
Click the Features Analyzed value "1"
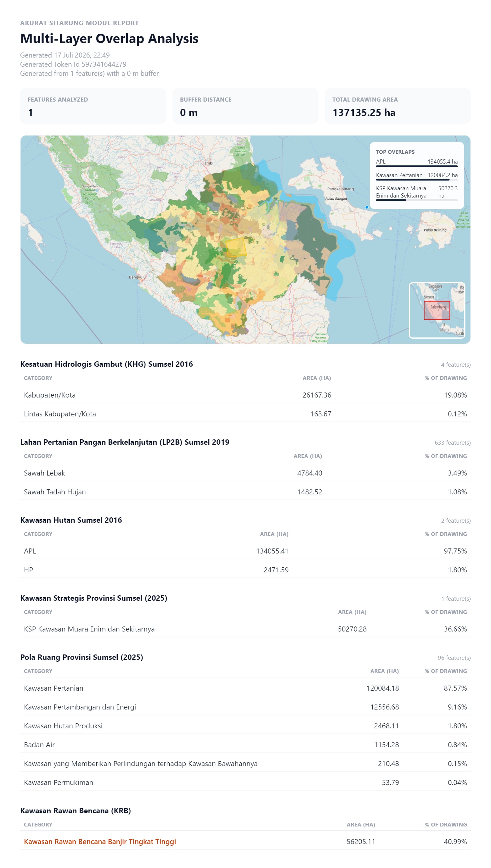31,113
